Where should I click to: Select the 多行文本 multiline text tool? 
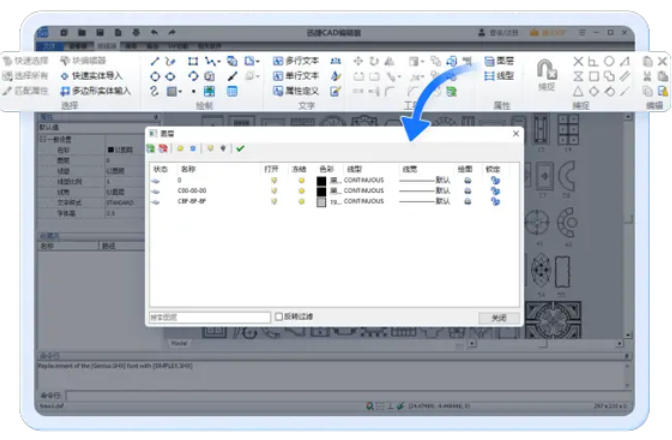click(x=294, y=61)
